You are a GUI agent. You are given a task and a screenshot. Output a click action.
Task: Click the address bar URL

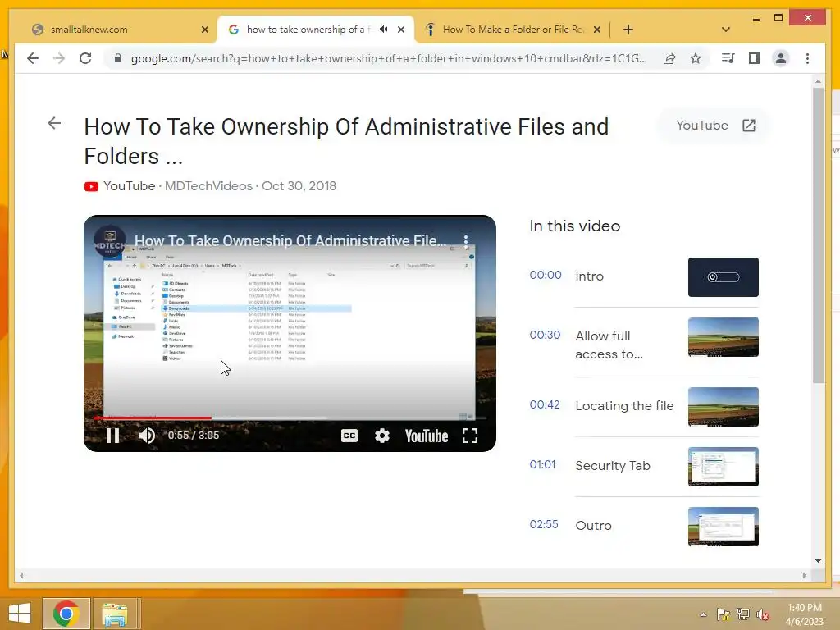[x=388, y=58]
